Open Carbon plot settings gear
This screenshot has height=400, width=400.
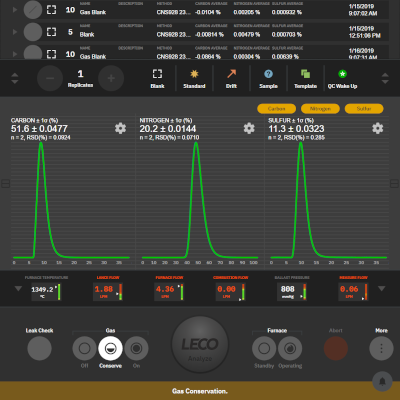(x=120, y=128)
